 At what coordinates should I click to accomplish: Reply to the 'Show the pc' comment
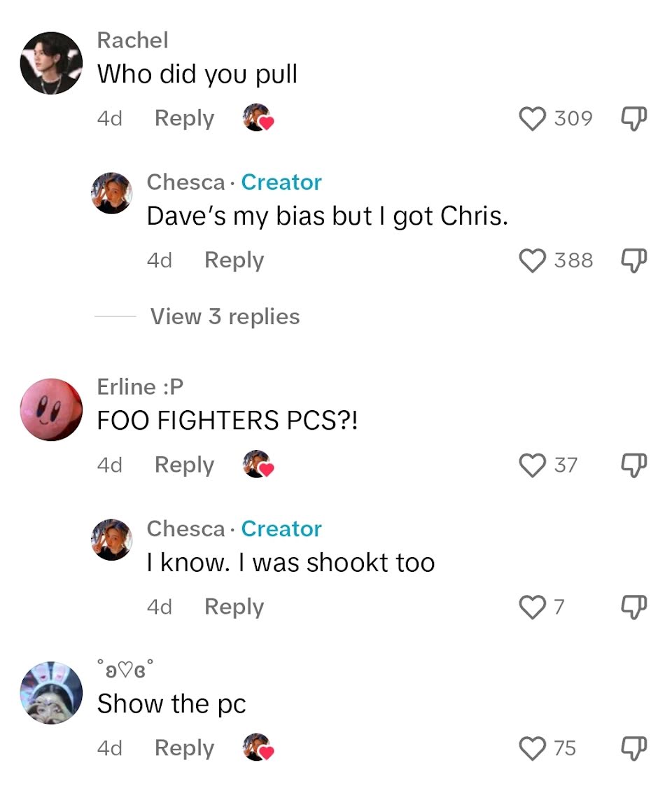point(184,748)
